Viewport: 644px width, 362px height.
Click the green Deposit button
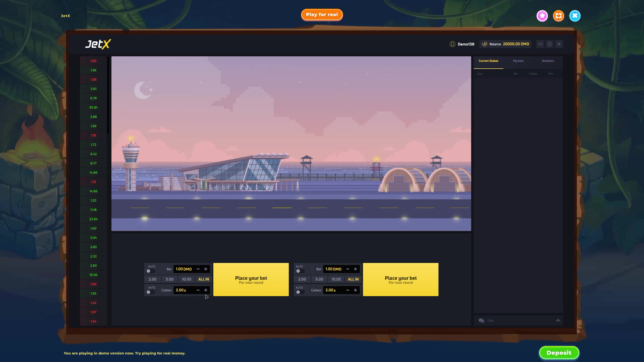click(x=559, y=353)
